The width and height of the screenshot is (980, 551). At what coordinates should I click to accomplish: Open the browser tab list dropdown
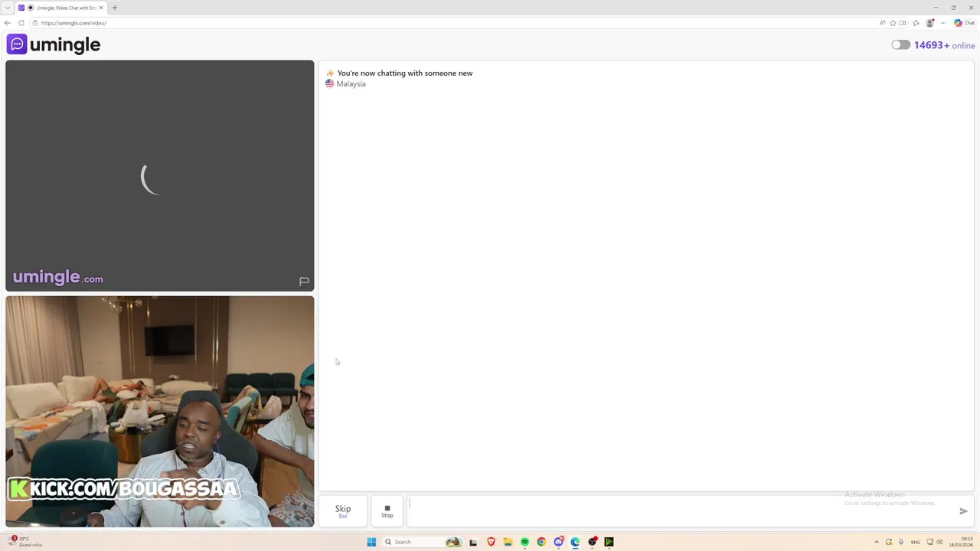click(8, 8)
